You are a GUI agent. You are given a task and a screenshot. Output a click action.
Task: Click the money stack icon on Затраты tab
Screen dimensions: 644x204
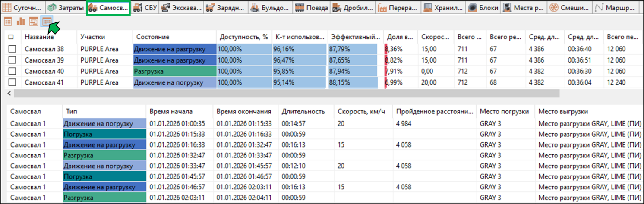pyautogui.click(x=53, y=8)
